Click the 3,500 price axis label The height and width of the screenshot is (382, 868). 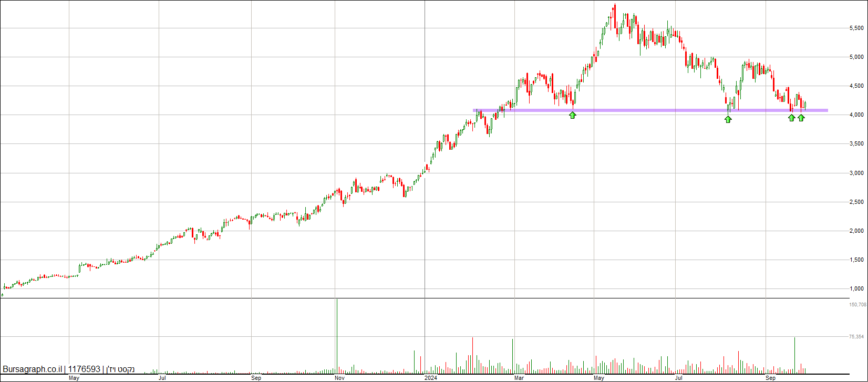click(857, 143)
